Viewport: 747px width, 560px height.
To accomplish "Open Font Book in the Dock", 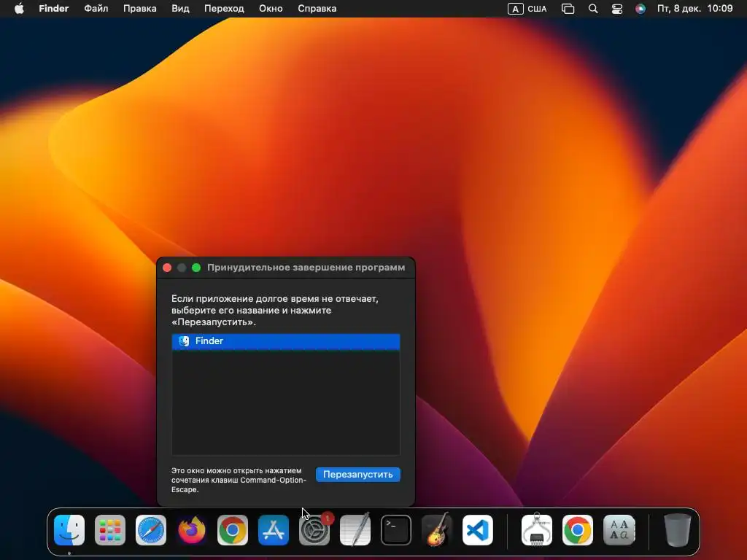I will 619,530.
